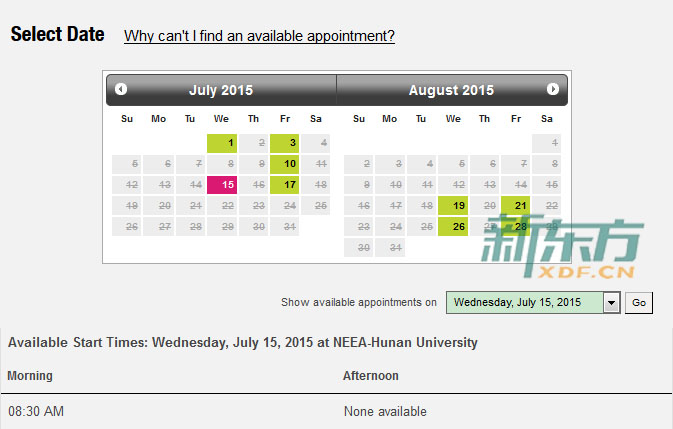Open 'Why can't I find an available appointment?' link
The image size is (673, 429).
(x=259, y=36)
